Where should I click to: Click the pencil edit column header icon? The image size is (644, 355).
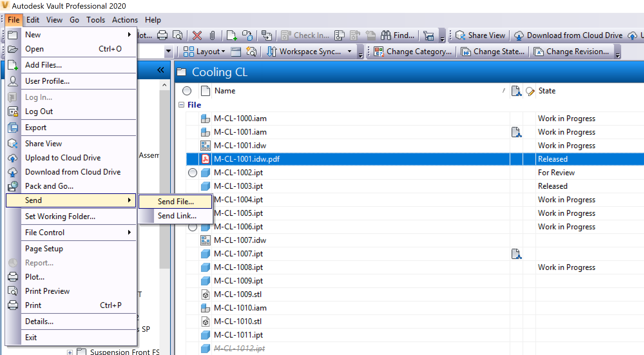[530, 91]
